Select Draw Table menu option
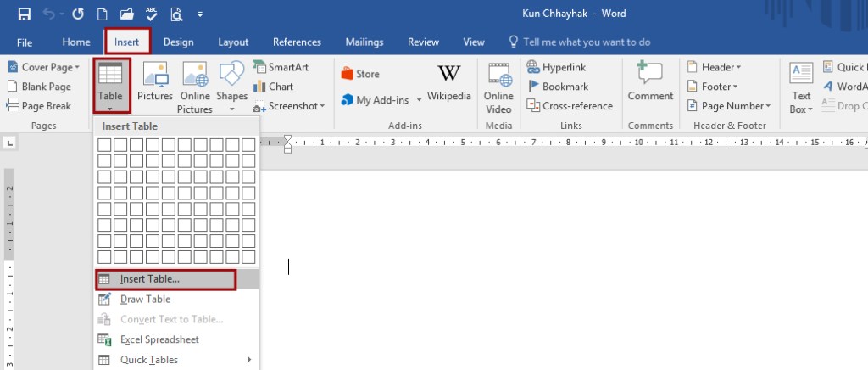The height and width of the screenshot is (370, 868). pos(145,299)
